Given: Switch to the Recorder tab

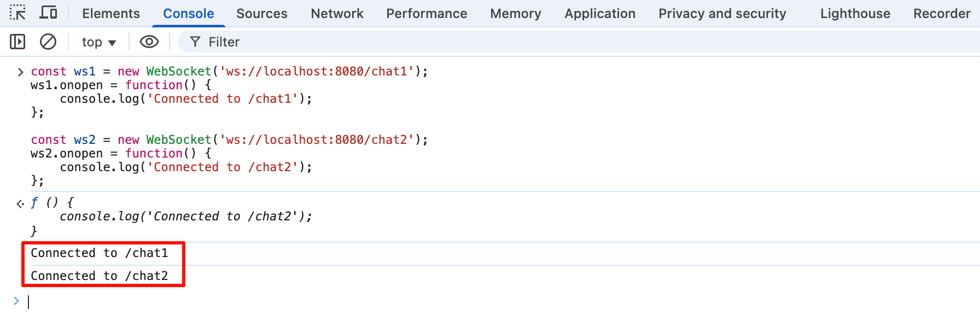Looking at the screenshot, I should point(942,14).
